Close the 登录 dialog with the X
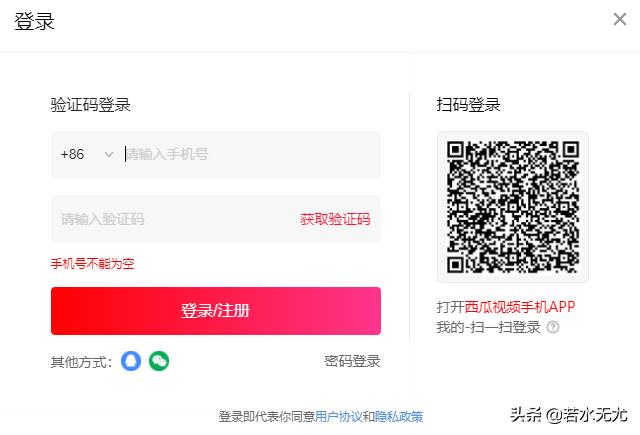Screen dimensions: 640x435 pyautogui.click(x=620, y=19)
